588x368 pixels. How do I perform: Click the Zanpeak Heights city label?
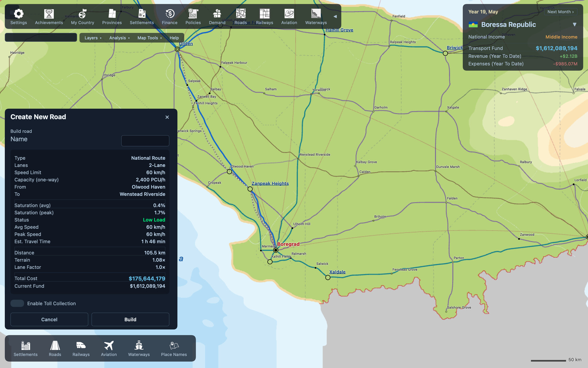270,183
